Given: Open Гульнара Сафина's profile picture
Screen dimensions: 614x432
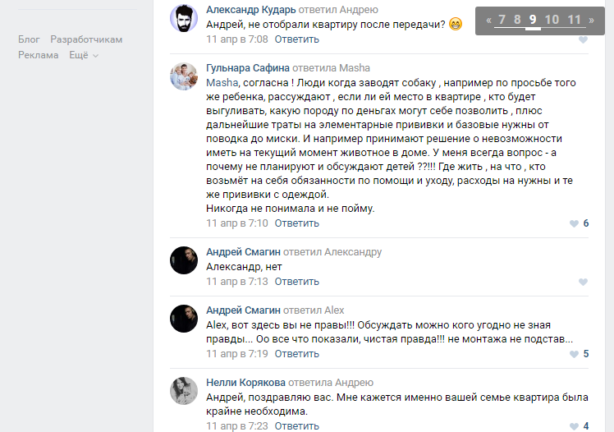Looking at the screenshot, I should coord(184,76).
